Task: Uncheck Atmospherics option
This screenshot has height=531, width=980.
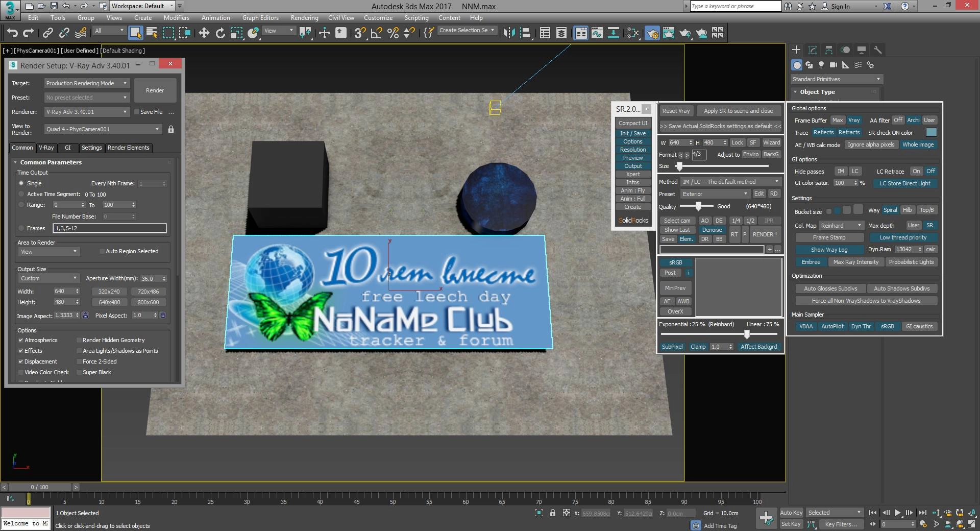Action: (x=21, y=340)
